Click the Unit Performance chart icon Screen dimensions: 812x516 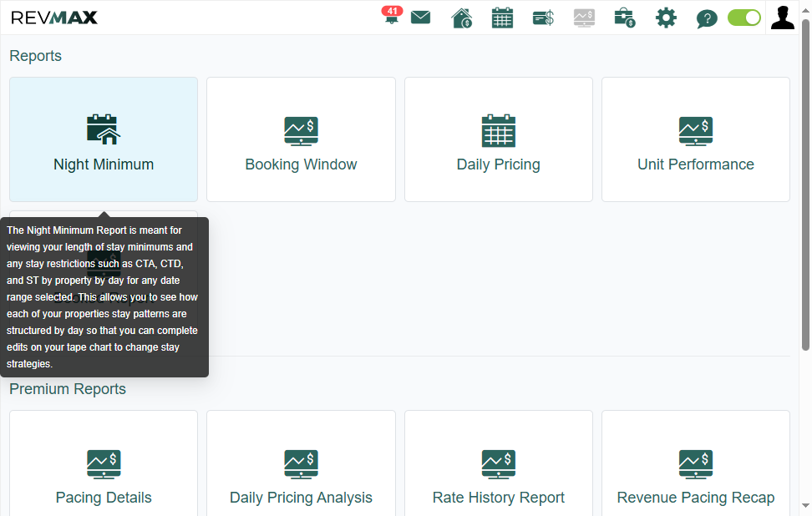tap(696, 131)
